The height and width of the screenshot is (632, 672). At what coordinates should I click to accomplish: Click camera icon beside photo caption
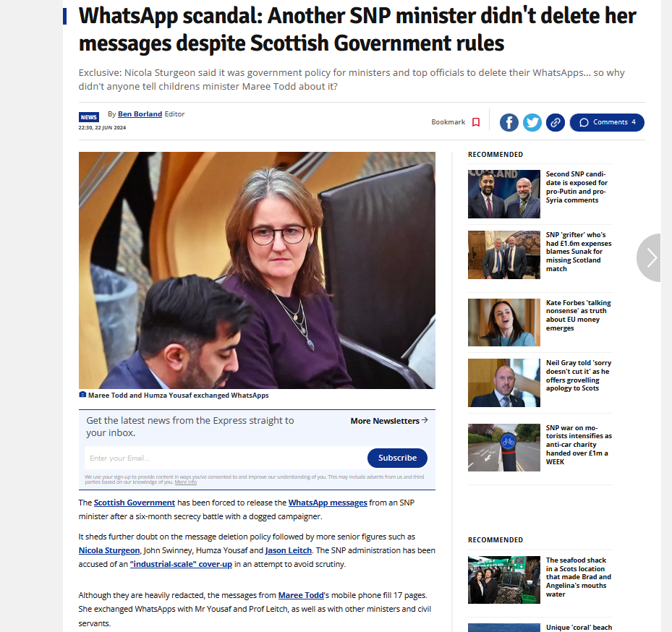coord(82,395)
